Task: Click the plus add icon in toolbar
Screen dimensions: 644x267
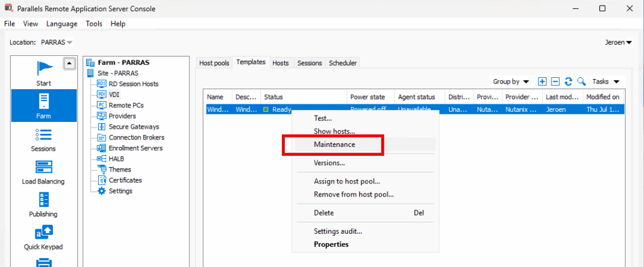Action: tap(542, 82)
